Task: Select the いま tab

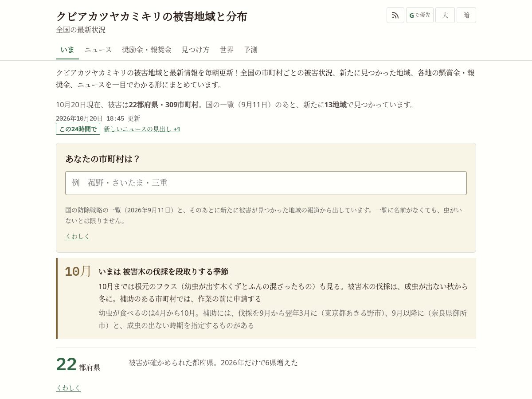Action: 67,50
